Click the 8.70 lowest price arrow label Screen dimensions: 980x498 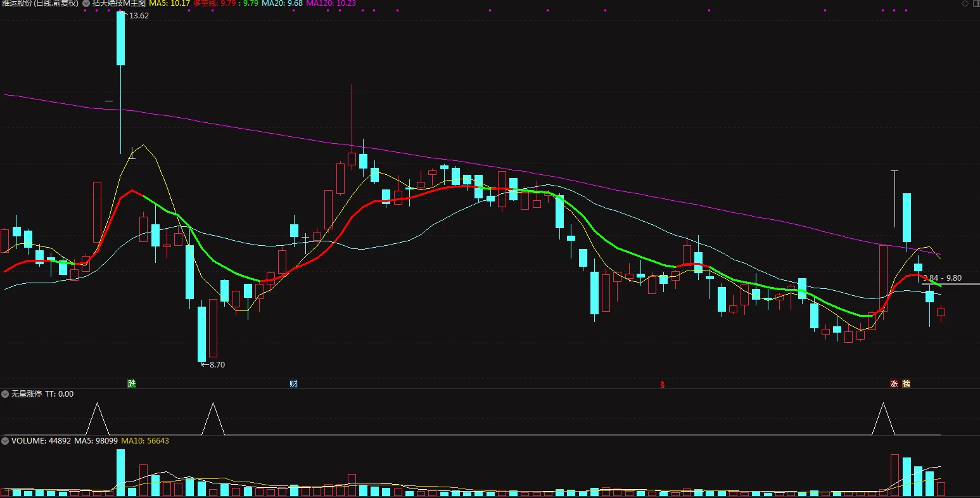[213, 364]
